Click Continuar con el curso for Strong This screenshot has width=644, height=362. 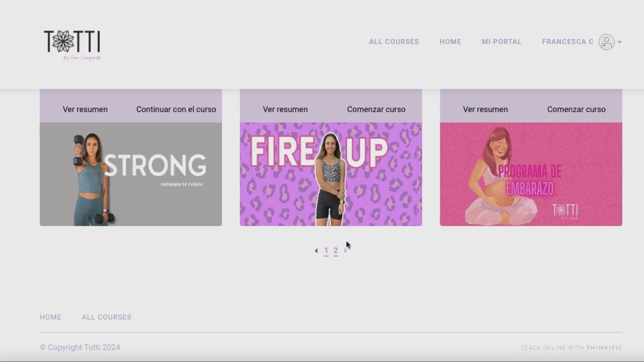tap(176, 109)
